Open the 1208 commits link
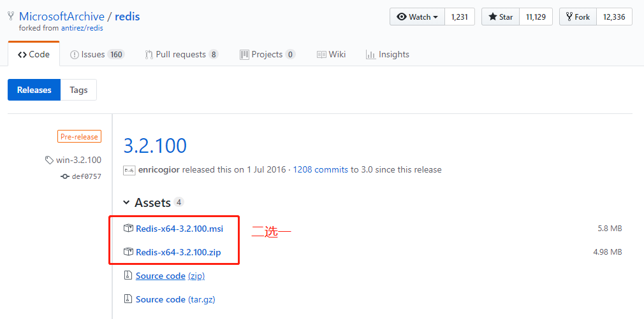This screenshot has width=644, height=319. point(320,169)
